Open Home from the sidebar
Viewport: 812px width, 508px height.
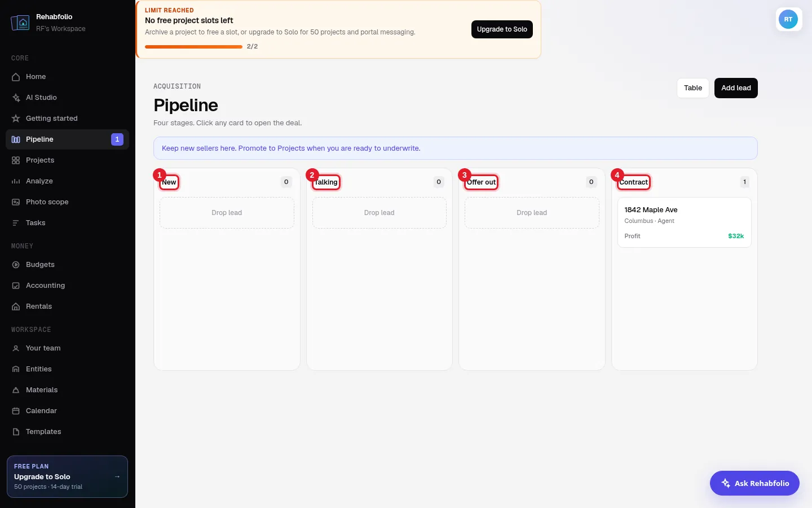click(x=67, y=77)
